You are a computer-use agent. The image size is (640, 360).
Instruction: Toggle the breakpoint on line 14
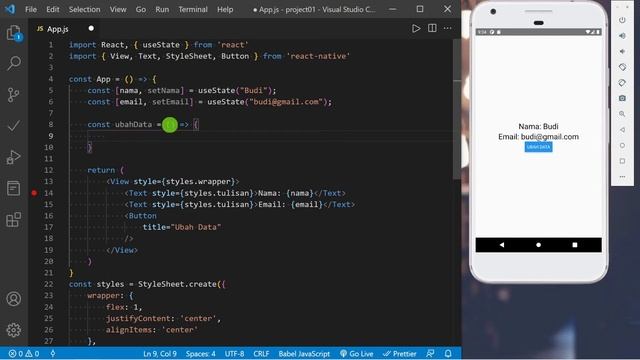(x=34, y=193)
